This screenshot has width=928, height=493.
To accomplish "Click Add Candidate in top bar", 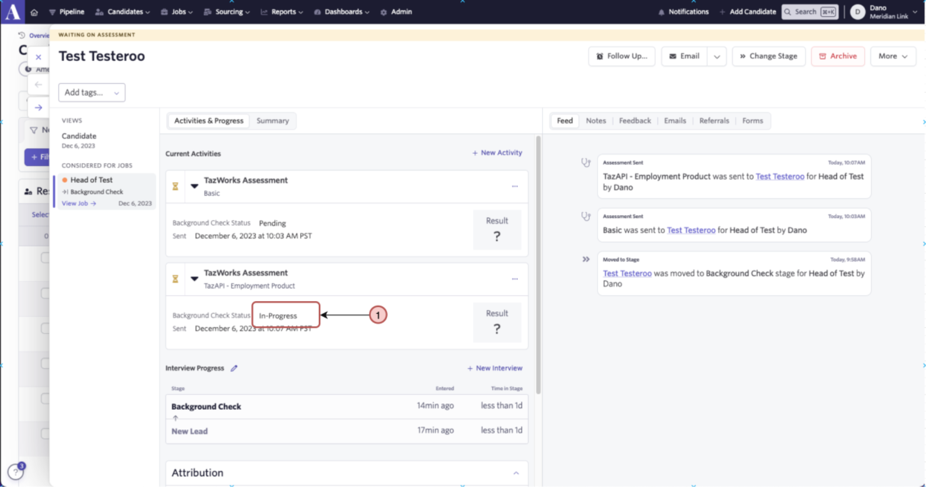I will pyautogui.click(x=748, y=12).
